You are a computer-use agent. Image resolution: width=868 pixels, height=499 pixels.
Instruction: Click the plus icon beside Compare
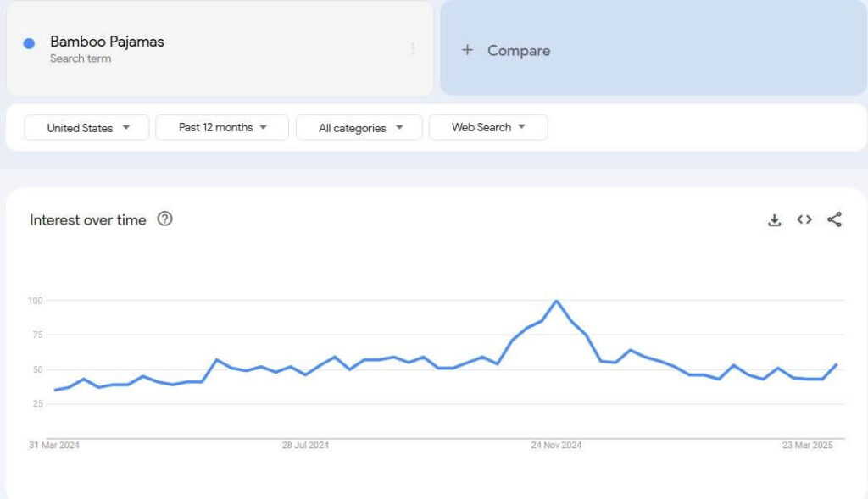(466, 50)
